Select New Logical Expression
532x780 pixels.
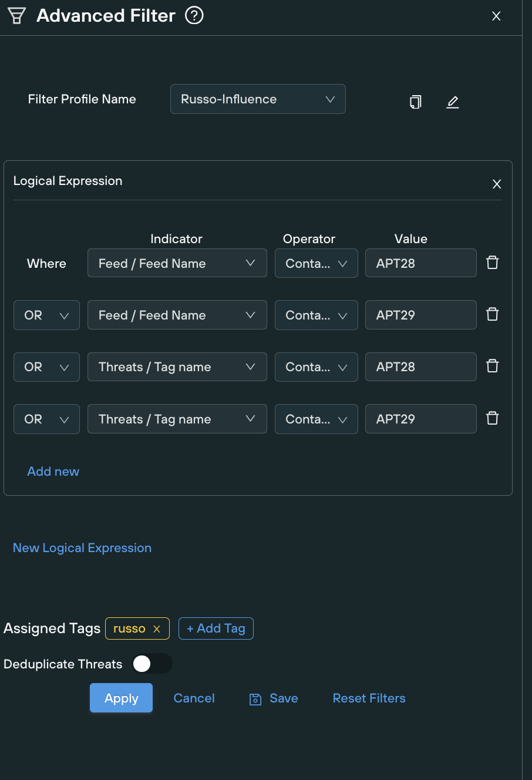(x=82, y=547)
